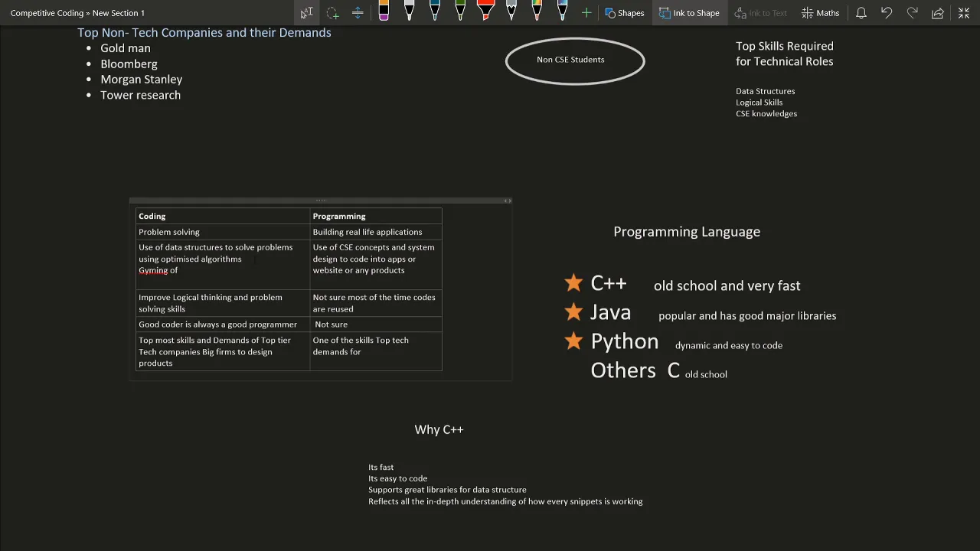Choose the Insert Space tool
980x551 pixels.
[x=358, y=13]
